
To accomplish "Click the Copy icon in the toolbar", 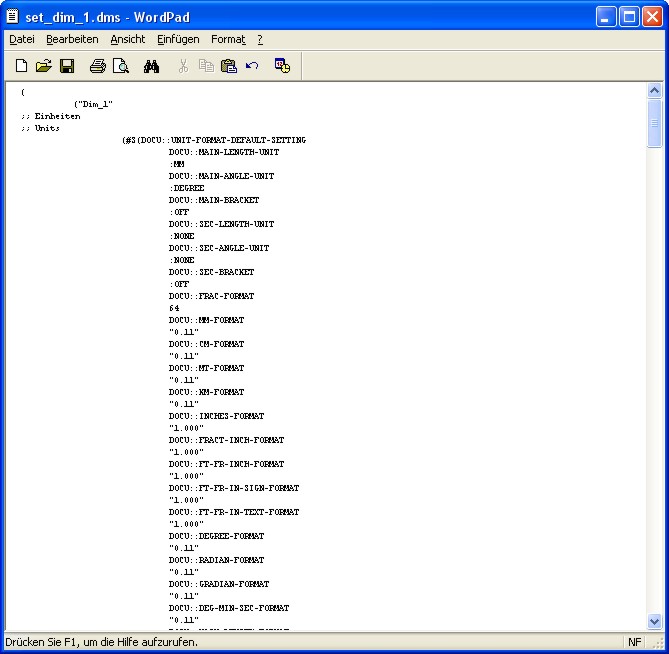I will pos(206,66).
